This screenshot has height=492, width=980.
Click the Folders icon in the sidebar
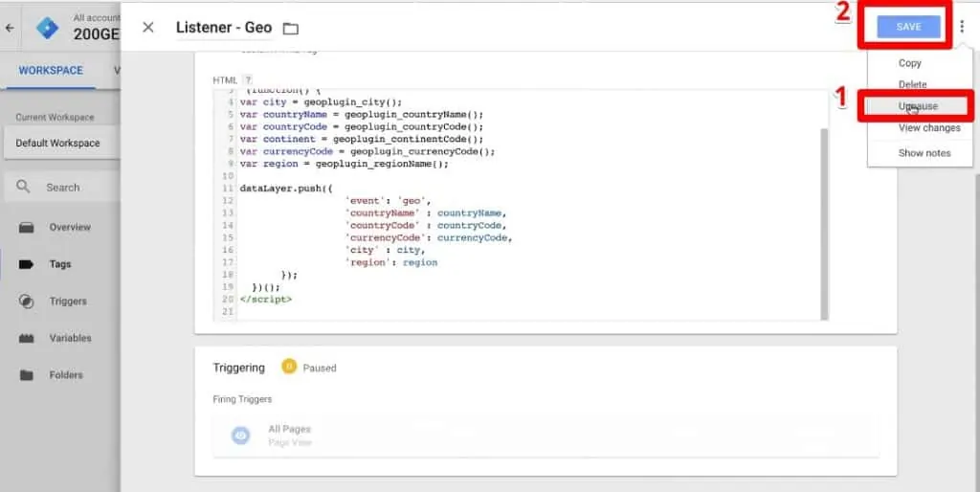[26, 375]
